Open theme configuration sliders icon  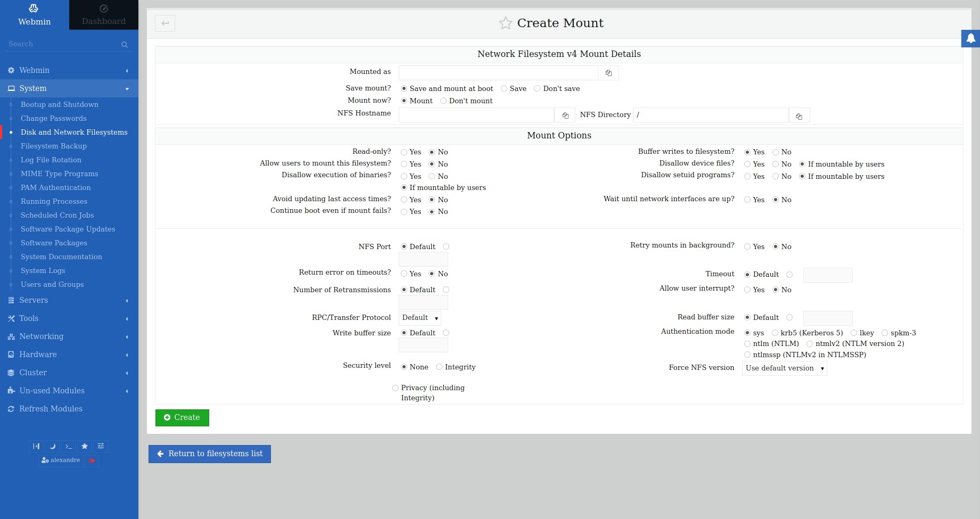[101, 446]
